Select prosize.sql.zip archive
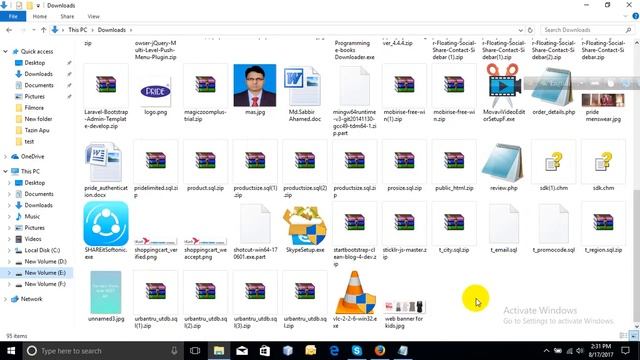The width and height of the screenshot is (640, 360). pyautogui.click(x=404, y=160)
